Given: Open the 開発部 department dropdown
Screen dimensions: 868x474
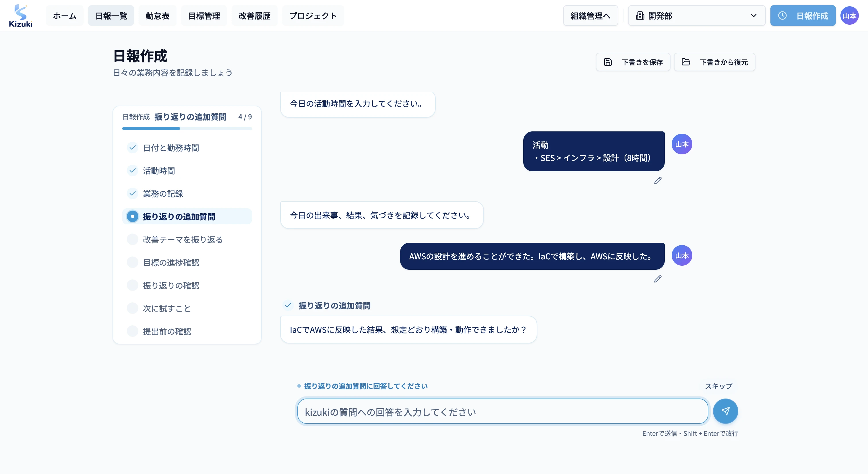Looking at the screenshot, I should 696,15.
